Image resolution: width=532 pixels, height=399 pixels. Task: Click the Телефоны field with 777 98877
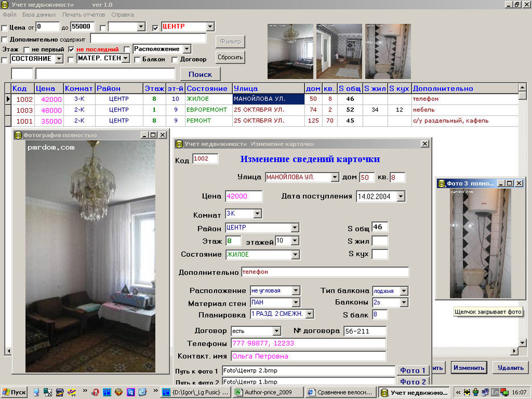coord(308,343)
